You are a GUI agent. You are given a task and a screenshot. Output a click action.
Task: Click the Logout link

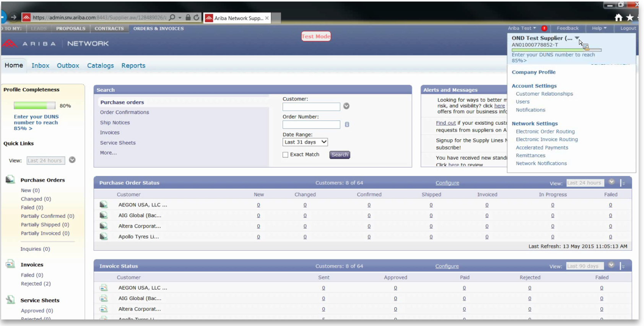point(628,28)
